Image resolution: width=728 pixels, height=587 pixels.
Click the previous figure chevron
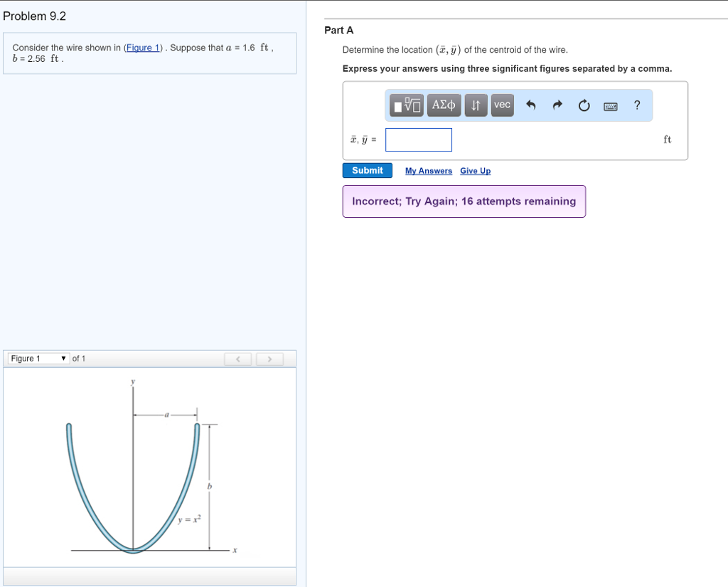coord(237,359)
